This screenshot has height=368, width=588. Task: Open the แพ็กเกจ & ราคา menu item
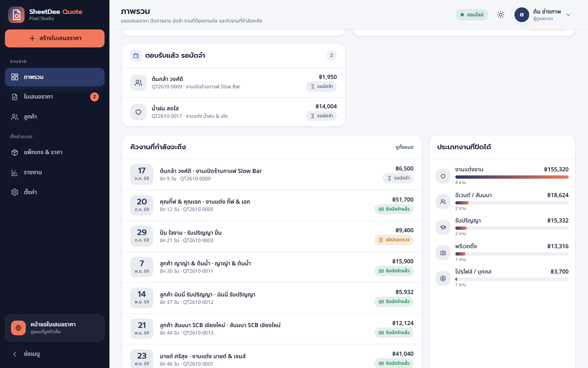tap(55, 153)
